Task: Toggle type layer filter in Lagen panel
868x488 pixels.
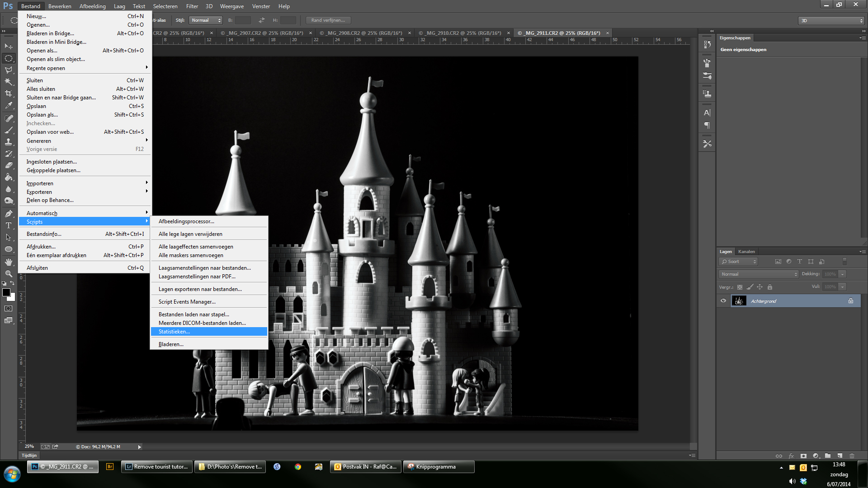Action: [800, 262]
